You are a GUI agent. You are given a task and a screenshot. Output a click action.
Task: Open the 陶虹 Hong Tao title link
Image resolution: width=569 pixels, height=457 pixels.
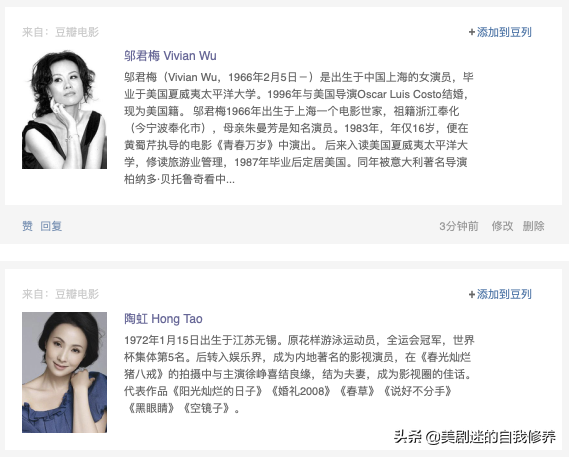pyautogui.click(x=163, y=319)
